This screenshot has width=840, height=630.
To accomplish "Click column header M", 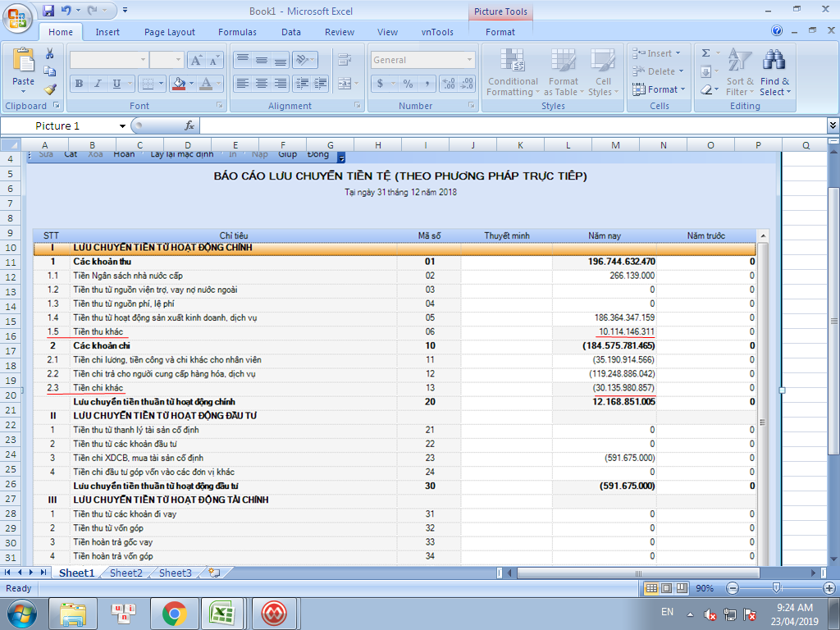I will point(616,145).
